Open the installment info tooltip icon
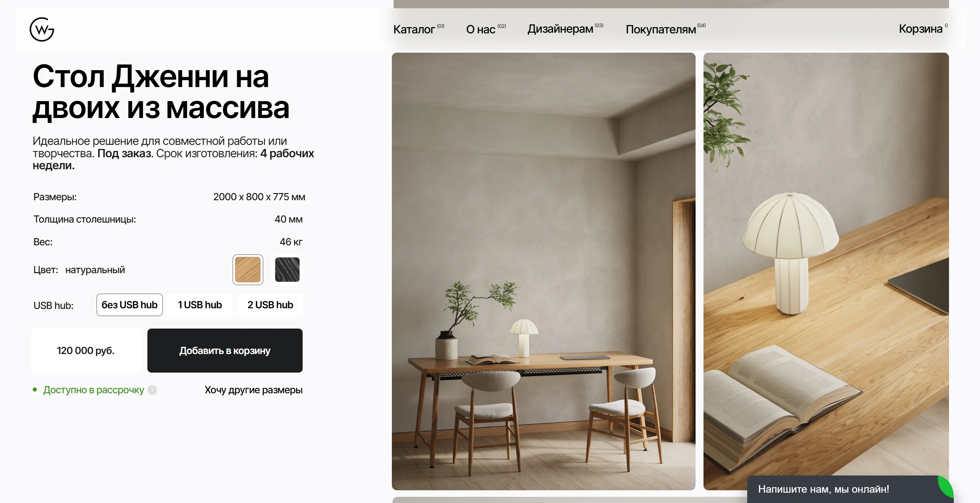This screenshot has width=980, height=503. (152, 390)
